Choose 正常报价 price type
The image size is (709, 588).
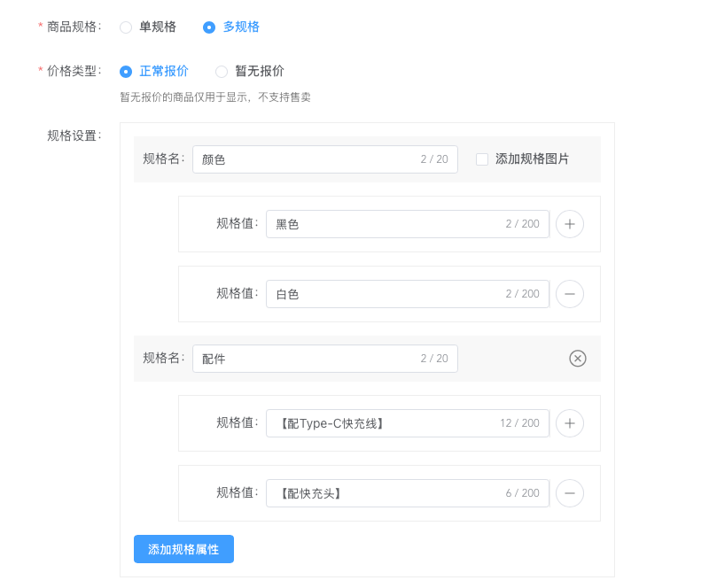tap(126, 72)
